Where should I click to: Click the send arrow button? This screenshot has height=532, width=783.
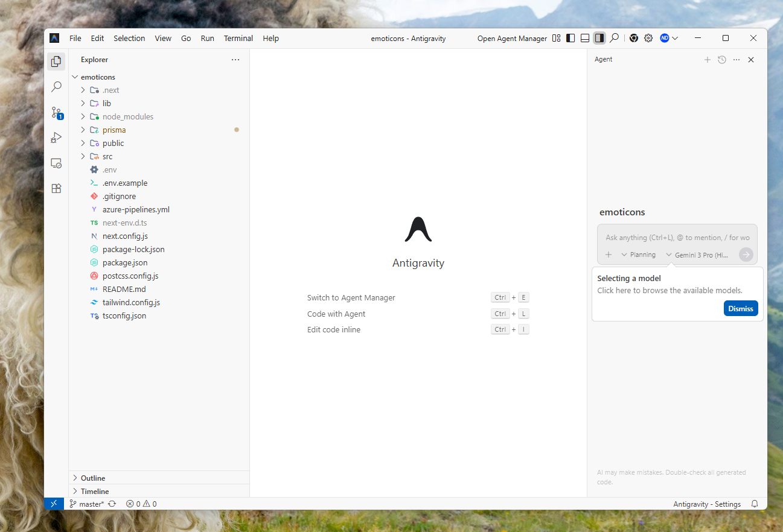[746, 255]
